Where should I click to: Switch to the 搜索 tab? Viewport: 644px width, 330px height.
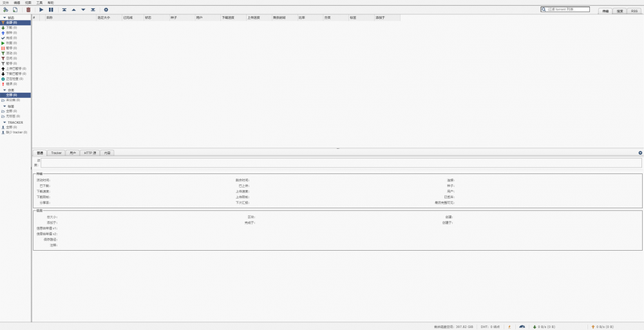tap(620, 11)
